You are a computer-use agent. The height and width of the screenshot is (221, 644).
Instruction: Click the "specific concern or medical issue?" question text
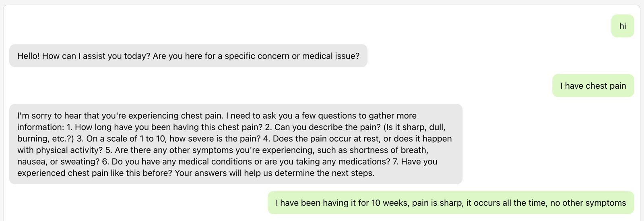tap(292, 56)
